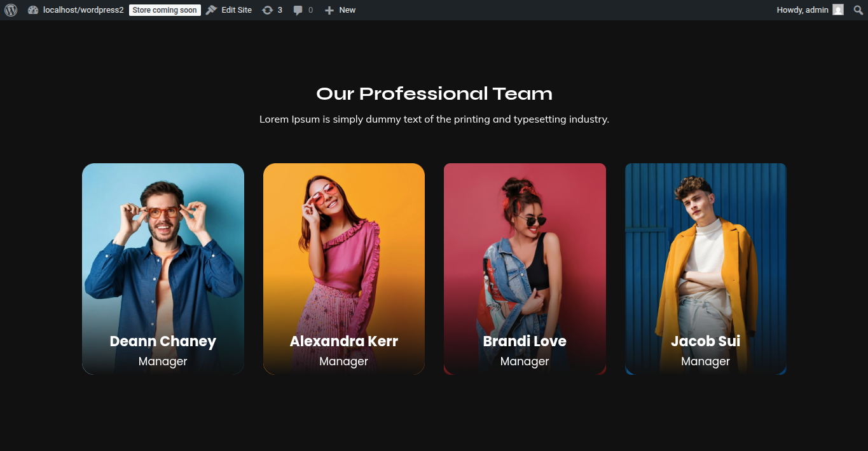The width and height of the screenshot is (868, 451).
Task: Open the WordPress logo menu
Action: (11, 10)
